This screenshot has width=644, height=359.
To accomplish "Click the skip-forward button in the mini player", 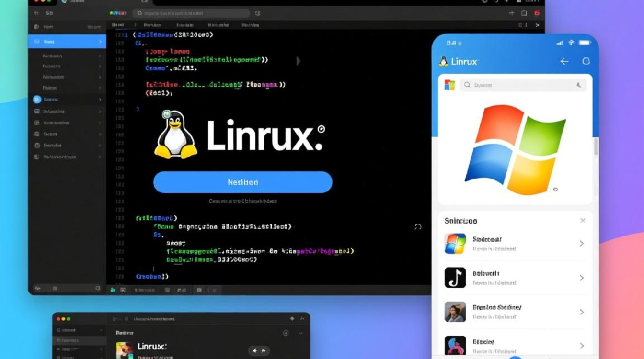I will [264, 351].
